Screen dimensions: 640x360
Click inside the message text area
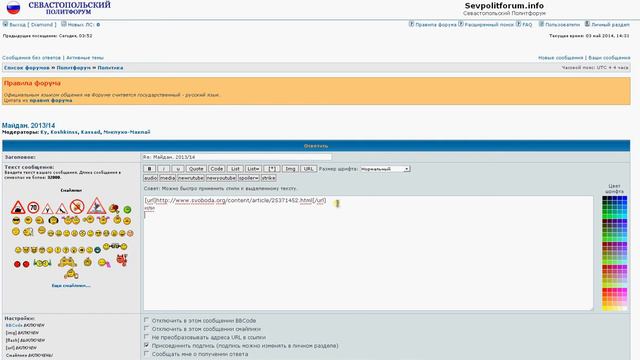point(368,253)
